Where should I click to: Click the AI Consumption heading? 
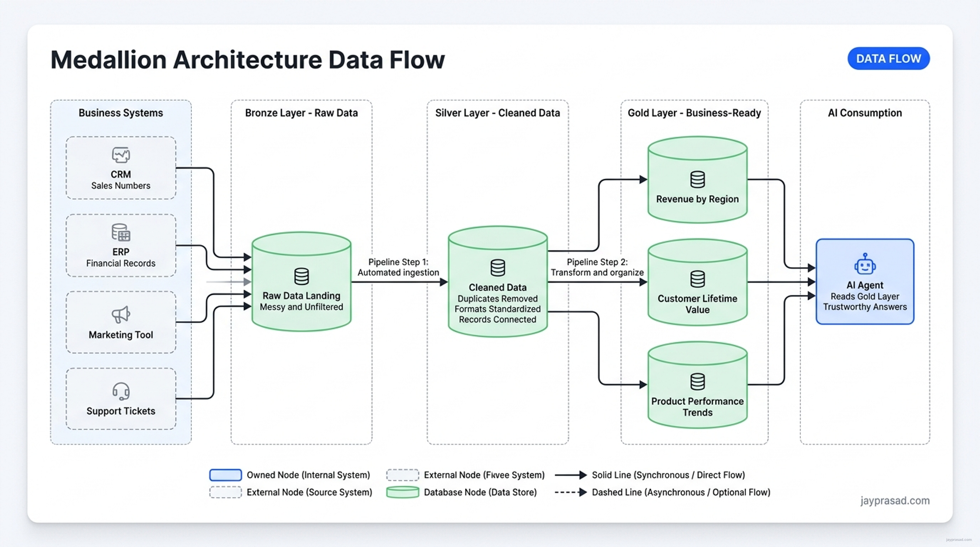point(865,113)
